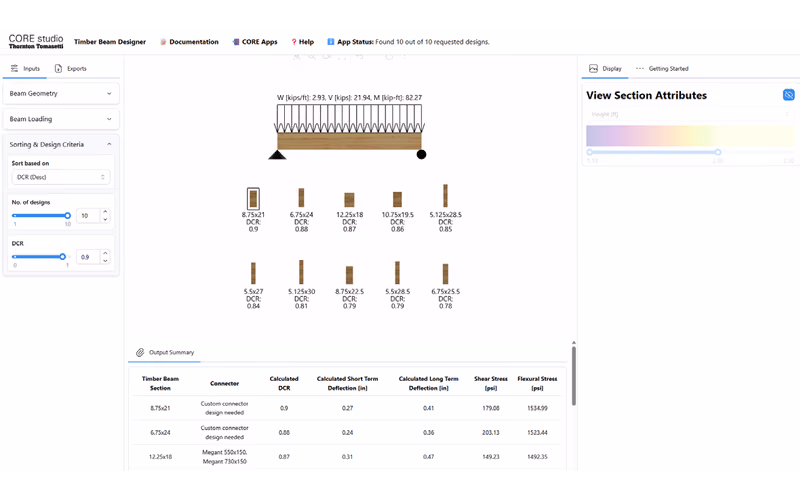Click the left handle of attribute range slider

click(589, 152)
